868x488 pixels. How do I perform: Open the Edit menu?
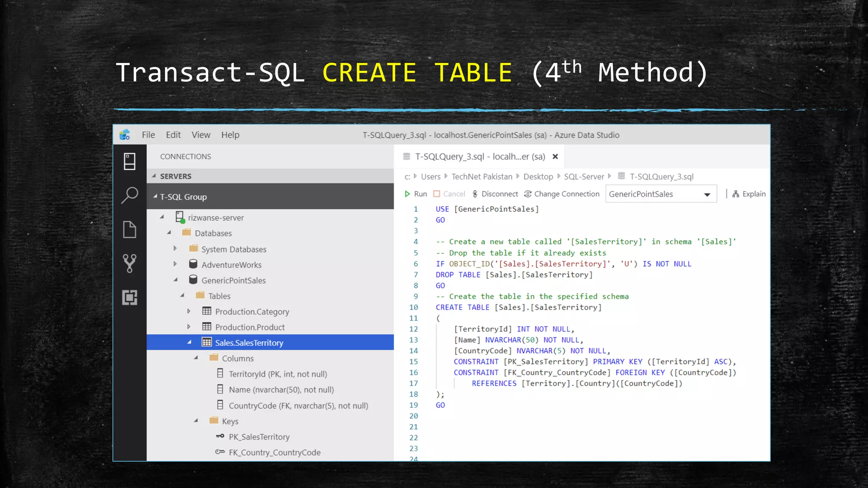coord(173,135)
